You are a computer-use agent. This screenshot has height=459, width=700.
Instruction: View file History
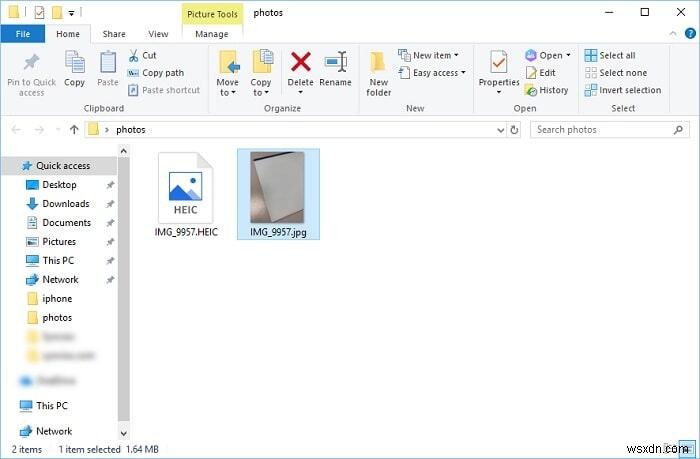[547, 90]
